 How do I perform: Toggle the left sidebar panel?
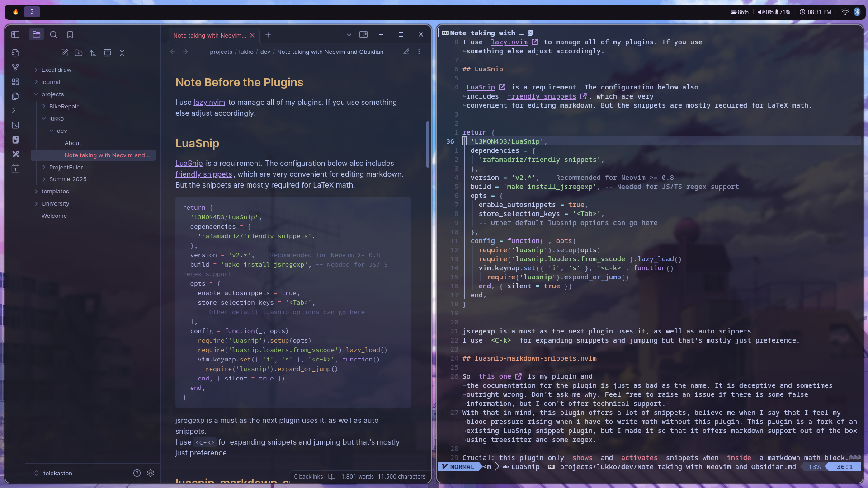(x=15, y=34)
